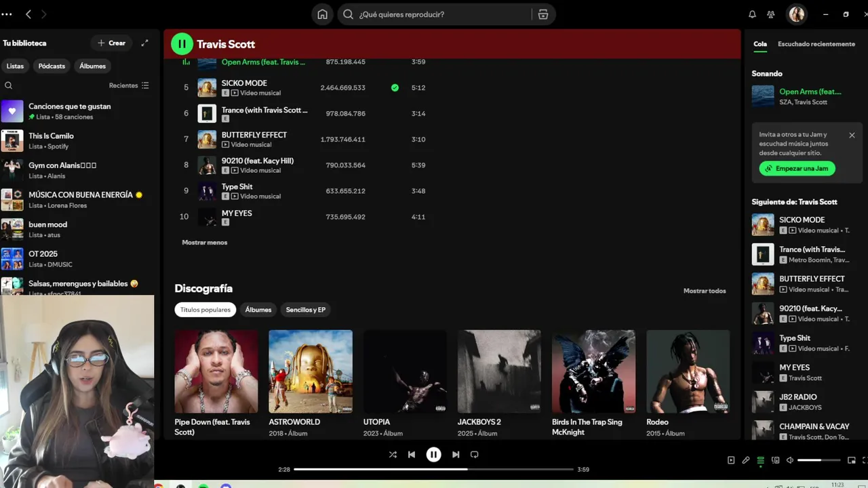Open the ASTROWORLD album cover

pyautogui.click(x=311, y=371)
